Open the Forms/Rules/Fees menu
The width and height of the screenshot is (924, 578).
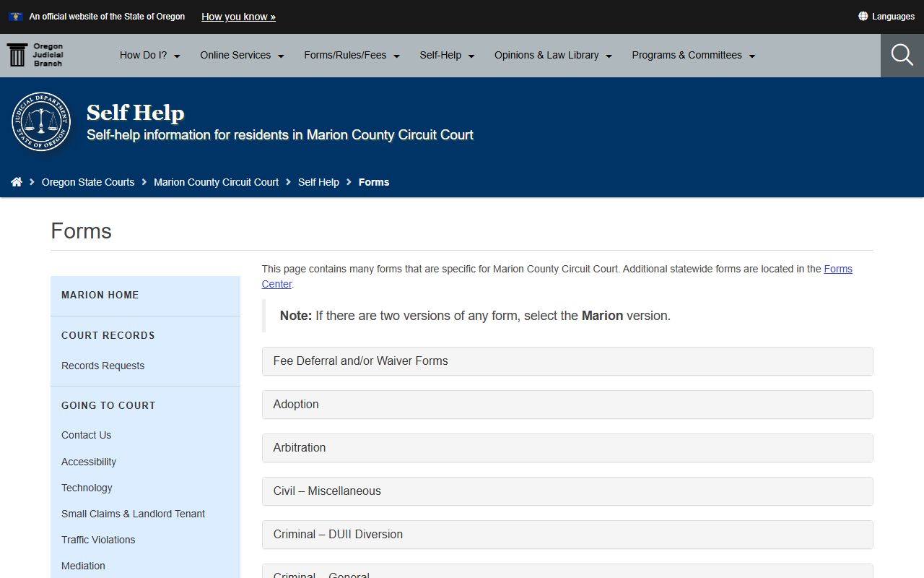pyautogui.click(x=352, y=56)
